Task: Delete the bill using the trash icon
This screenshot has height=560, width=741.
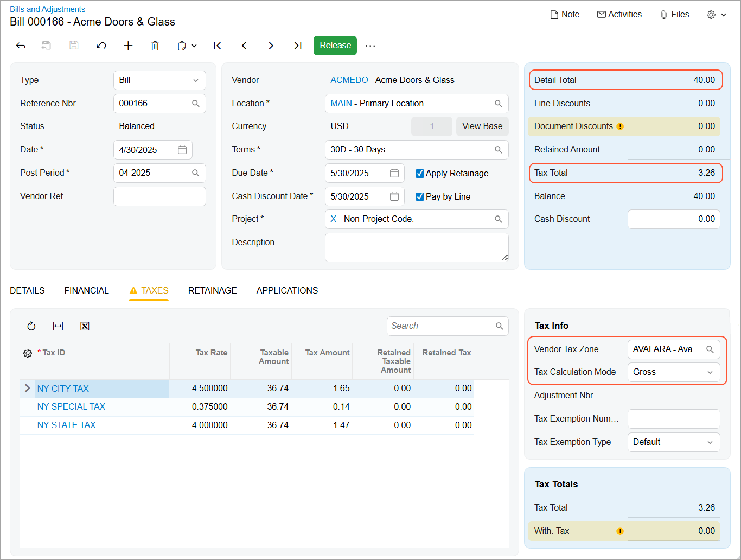Action: pos(155,46)
